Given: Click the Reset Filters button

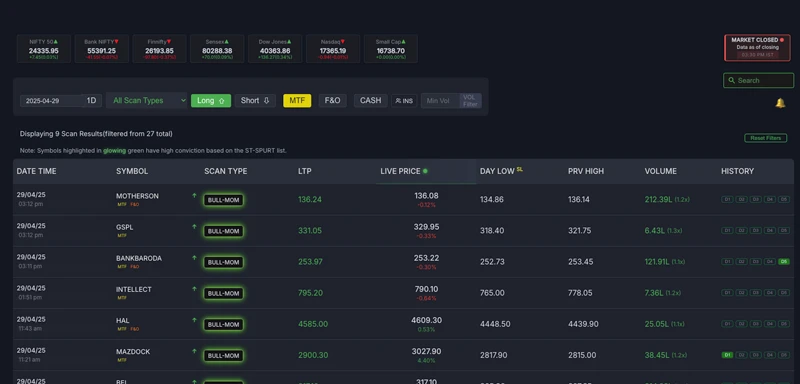Looking at the screenshot, I should tap(765, 138).
